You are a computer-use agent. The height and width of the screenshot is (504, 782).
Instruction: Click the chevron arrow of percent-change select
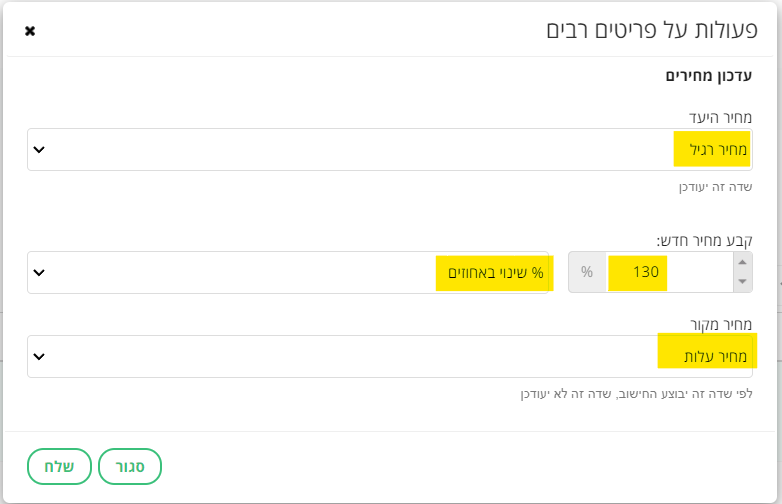(x=39, y=272)
